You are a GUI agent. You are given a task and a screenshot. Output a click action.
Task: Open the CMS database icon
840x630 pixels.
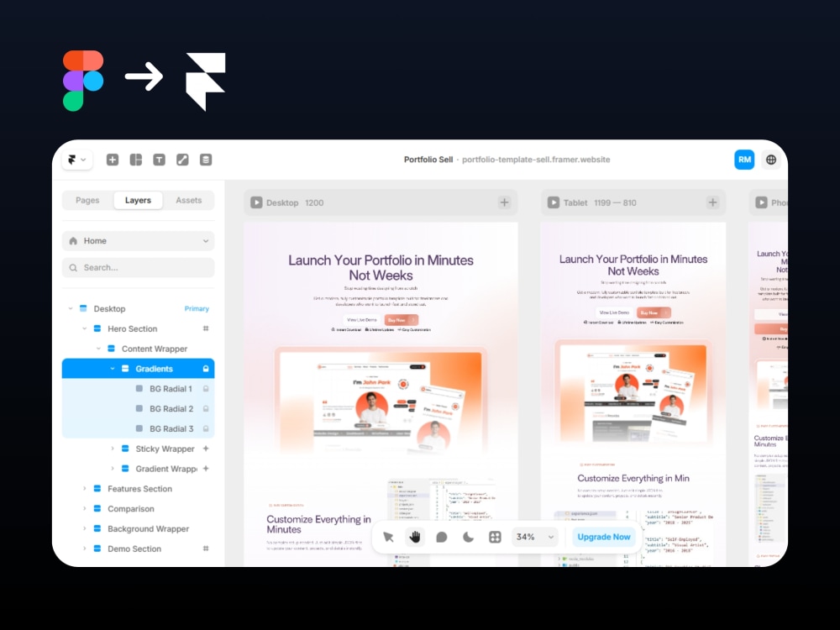point(206,160)
